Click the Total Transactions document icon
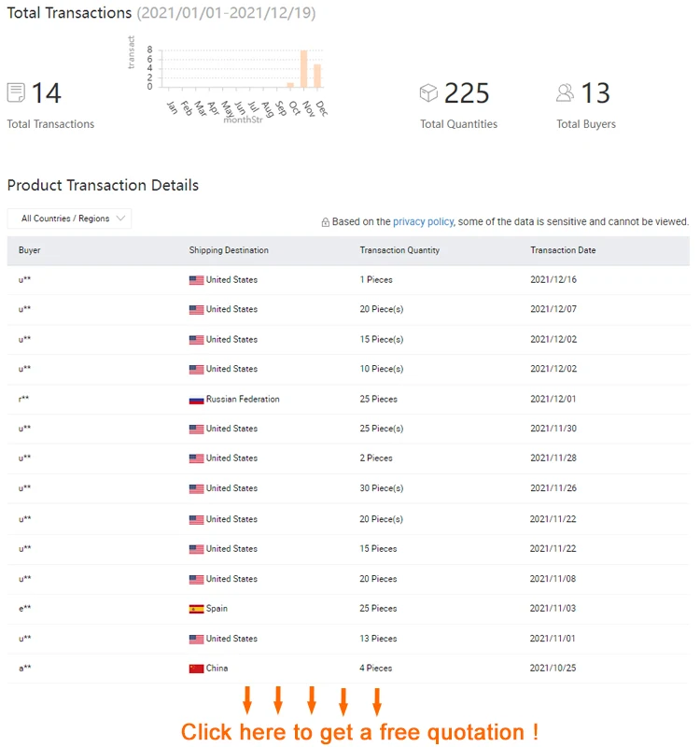The height and width of the screenshot is (747, 700). pyautogui.click(x=16, y=92)
